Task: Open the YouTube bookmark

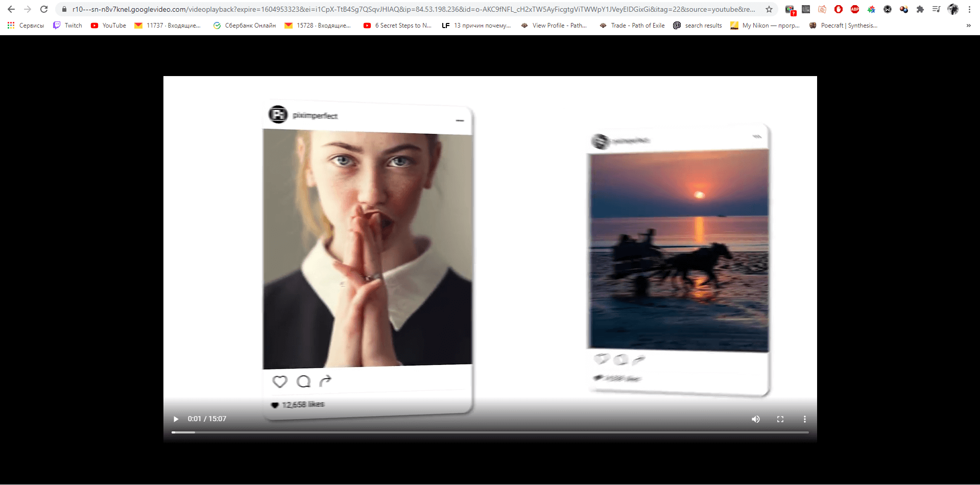Action: [108, 26]
